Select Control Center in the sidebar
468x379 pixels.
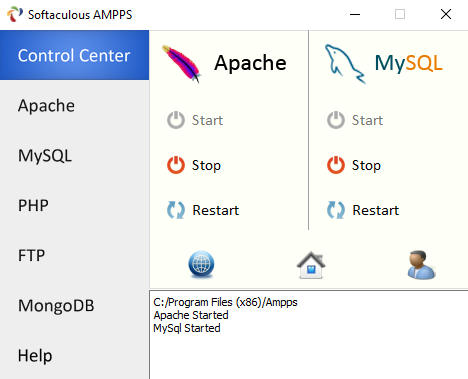point(74,55)
